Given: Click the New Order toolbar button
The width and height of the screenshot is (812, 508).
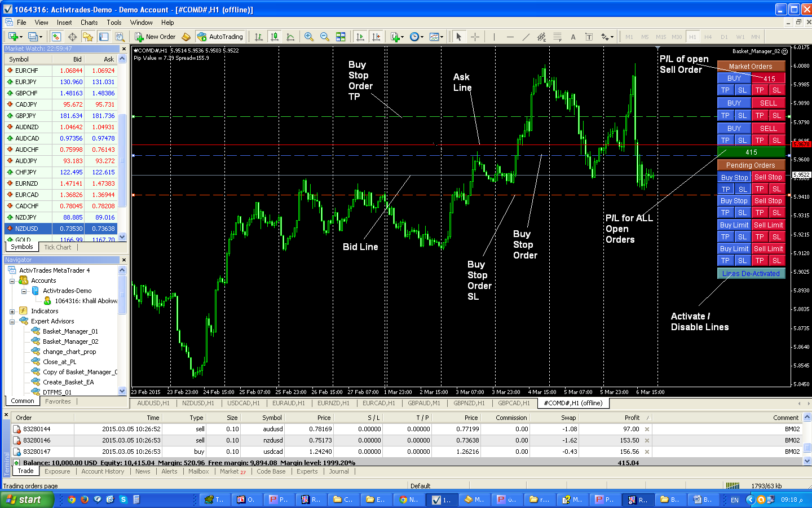Looking at the screenshot, I should [x=156, y=37].
